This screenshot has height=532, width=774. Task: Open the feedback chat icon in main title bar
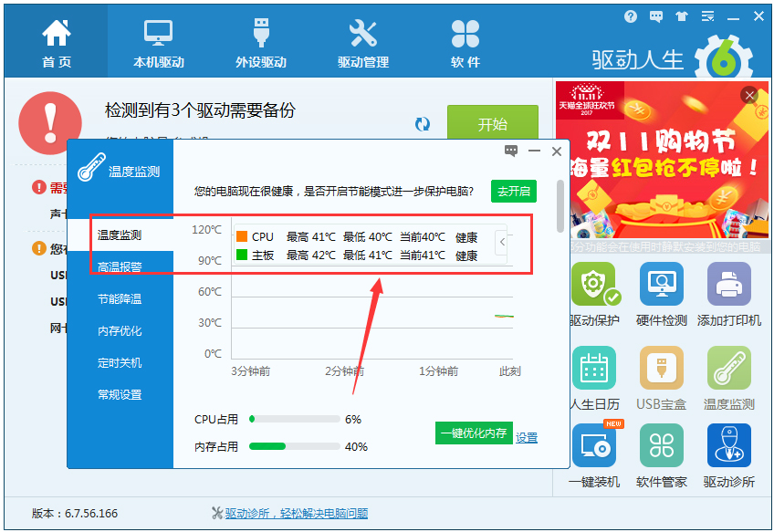tap(656, 16)
